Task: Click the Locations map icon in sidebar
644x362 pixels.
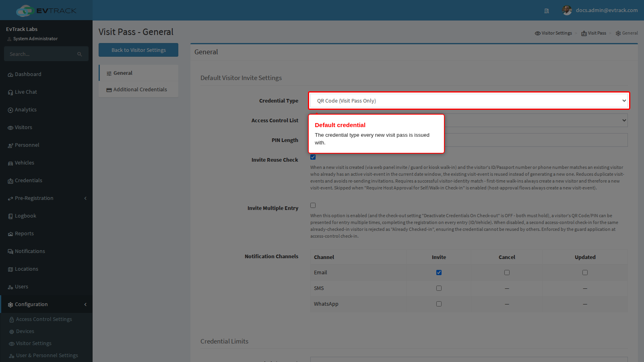Action: [10, 269]
